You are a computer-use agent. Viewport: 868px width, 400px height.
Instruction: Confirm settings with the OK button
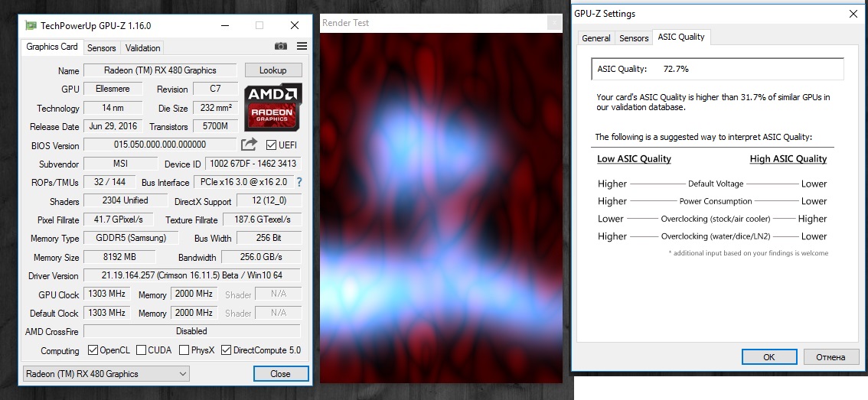pos(769,357)
